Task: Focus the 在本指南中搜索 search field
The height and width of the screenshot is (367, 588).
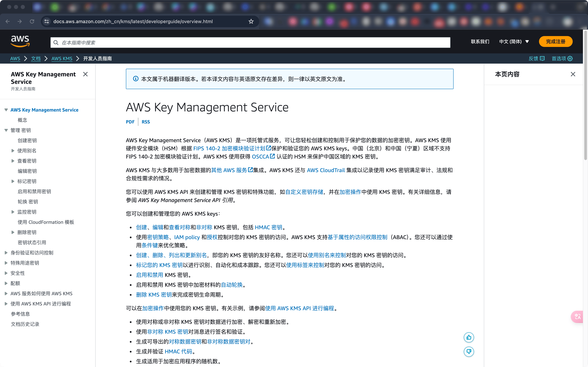Action: pos(250,43)
